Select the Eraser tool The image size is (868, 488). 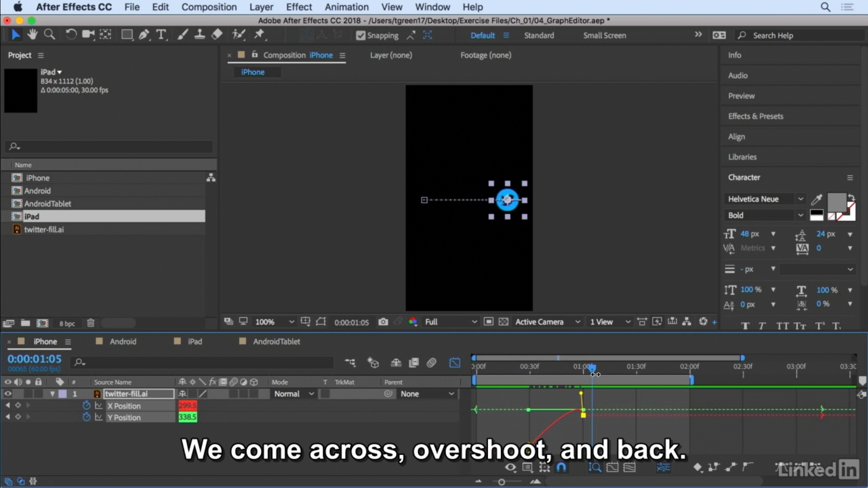[x=217, y=35]
